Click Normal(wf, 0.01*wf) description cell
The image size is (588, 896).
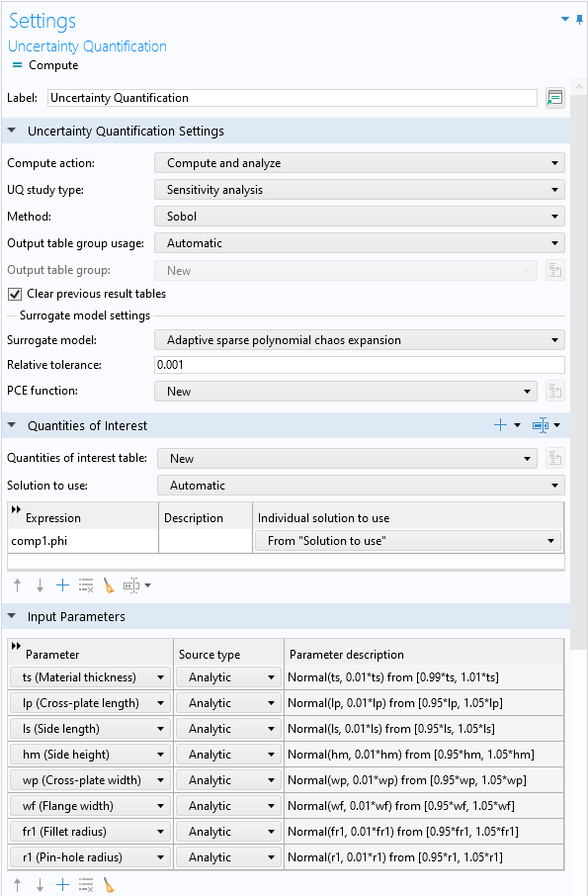coord(424,806)
